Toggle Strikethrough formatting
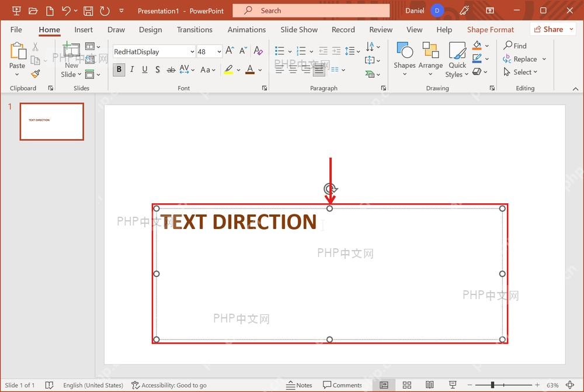The width and height of the screenshot is (584, 392). coord(171,70)
